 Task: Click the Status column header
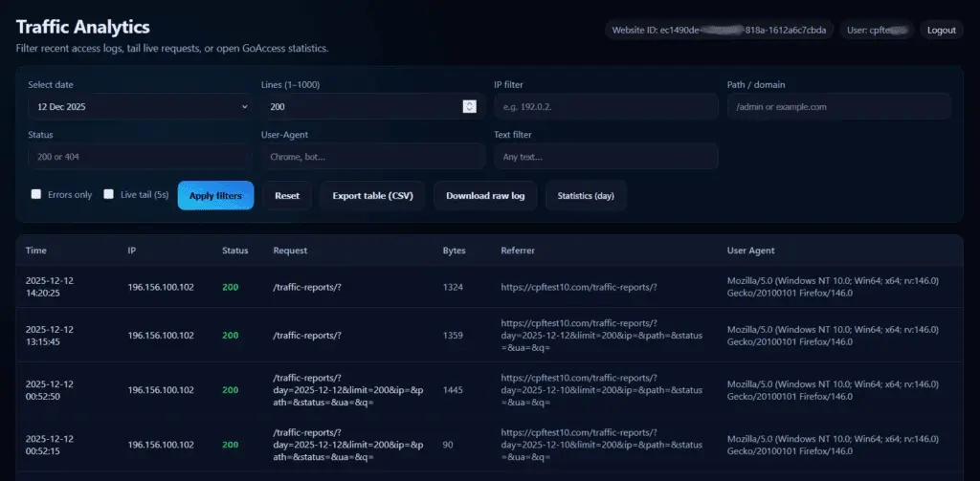(235, 251)
